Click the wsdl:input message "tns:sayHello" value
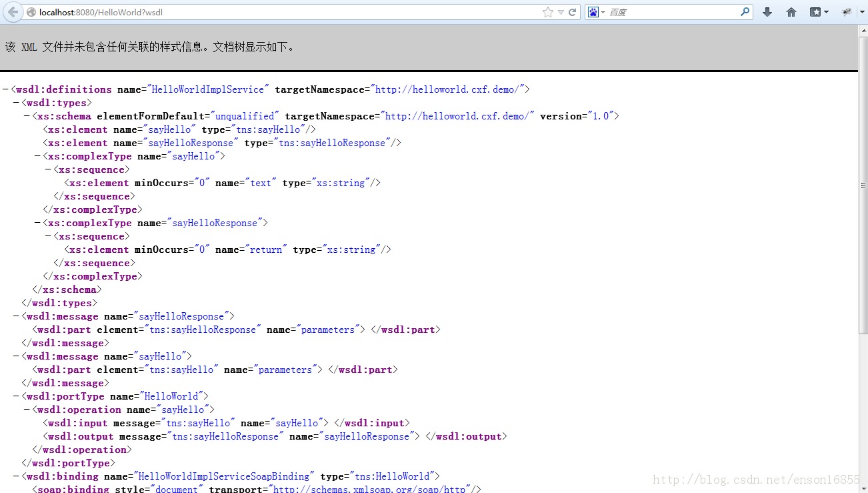The height and width of the screenshot is (493, 868). click(x=197, y=423)
